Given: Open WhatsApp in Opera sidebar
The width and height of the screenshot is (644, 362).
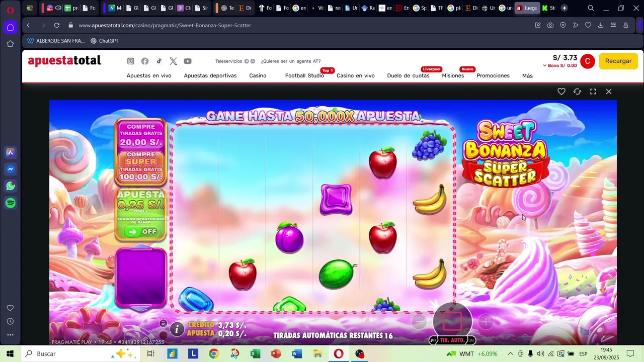Looking at the screenshot, I should [10, 186].
